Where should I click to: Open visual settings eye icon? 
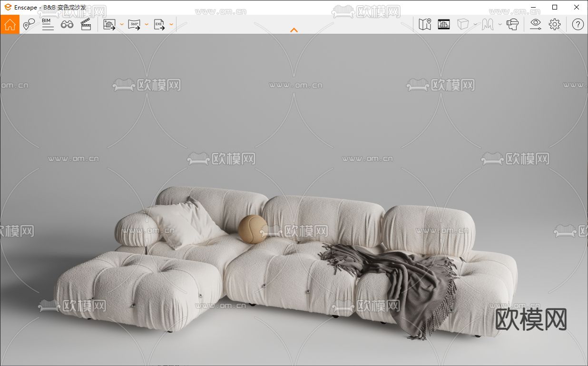pyautogui.click(x=536, y=24)
